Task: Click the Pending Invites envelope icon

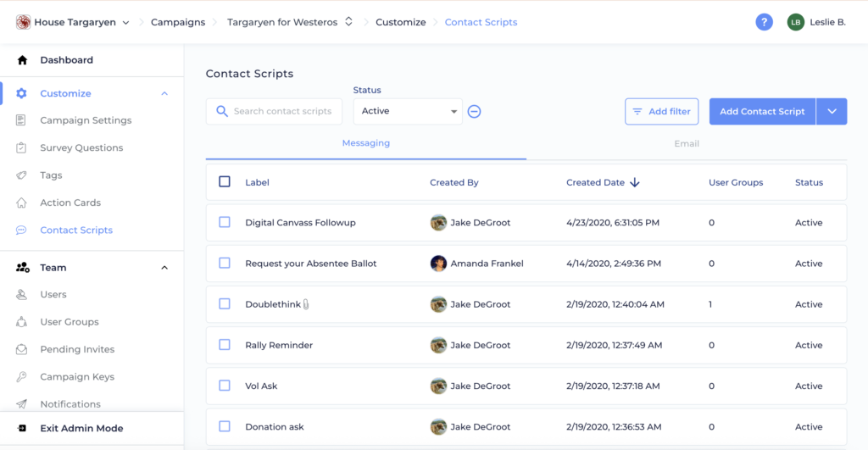Action: point(21,349)
